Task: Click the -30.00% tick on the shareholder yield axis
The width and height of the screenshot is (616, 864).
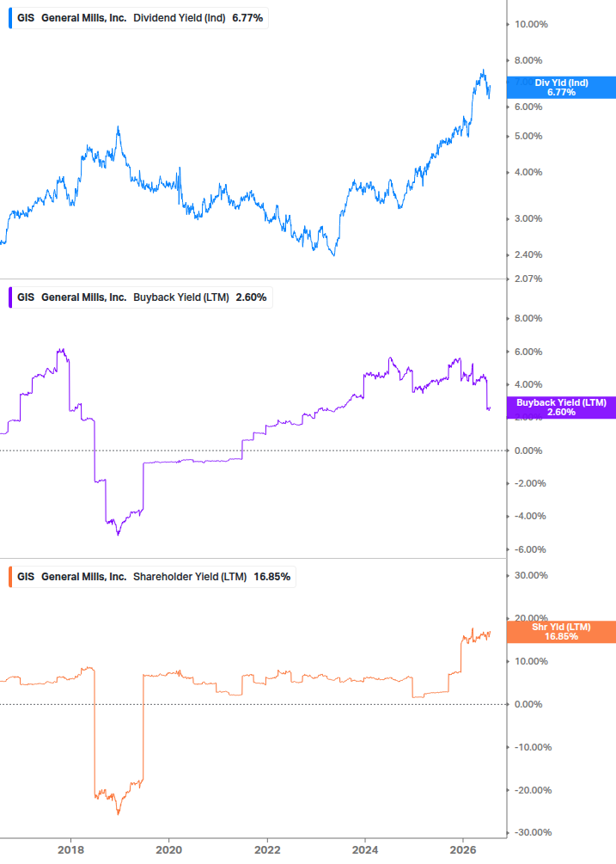Action: click(533, 832)
